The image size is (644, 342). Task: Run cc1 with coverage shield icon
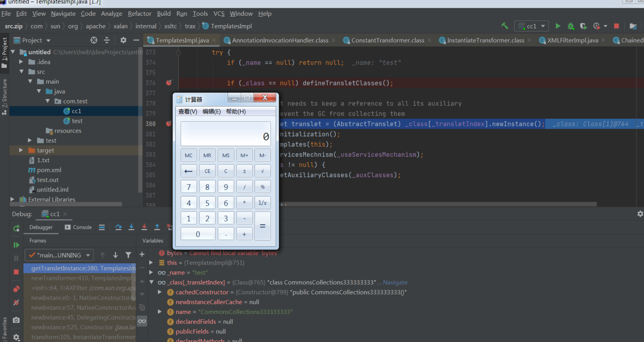(583, 26)
